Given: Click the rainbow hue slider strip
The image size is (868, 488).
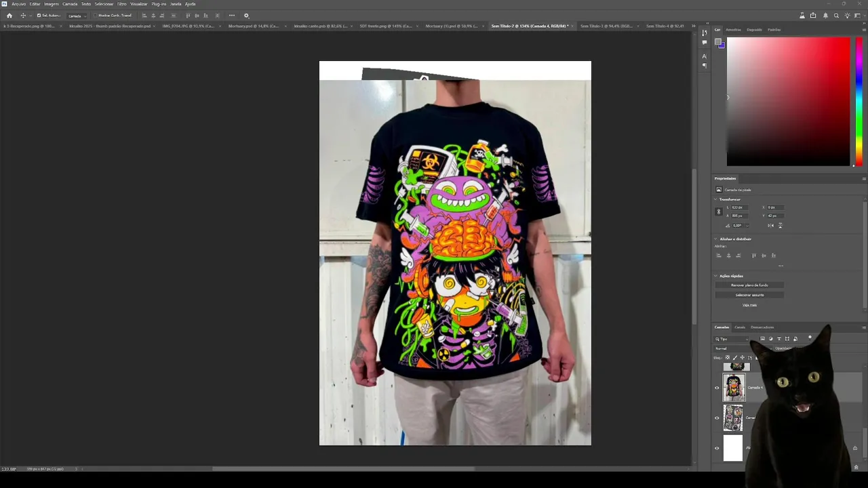Looking at the screenshot, I should tap(859, 101).
